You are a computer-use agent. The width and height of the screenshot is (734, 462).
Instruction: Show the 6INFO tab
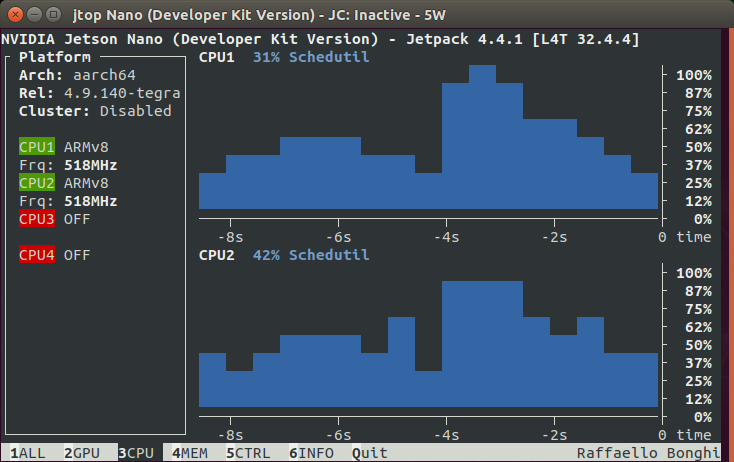311,453
